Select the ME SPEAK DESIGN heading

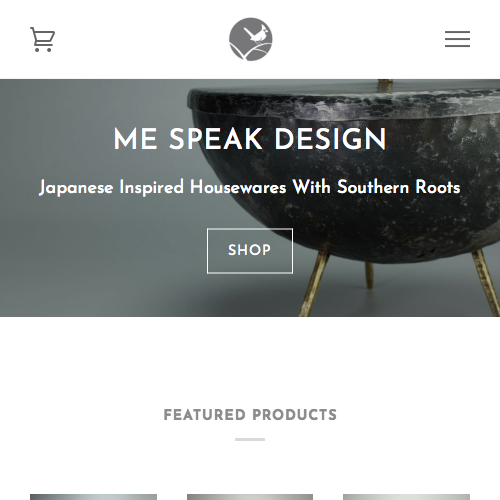pyautogui.click(x=250, y=139)
